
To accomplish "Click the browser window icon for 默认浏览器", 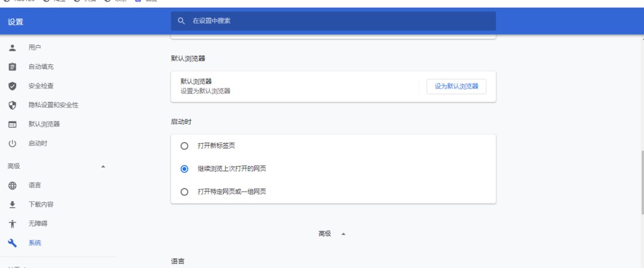I will tap(12, 124).
